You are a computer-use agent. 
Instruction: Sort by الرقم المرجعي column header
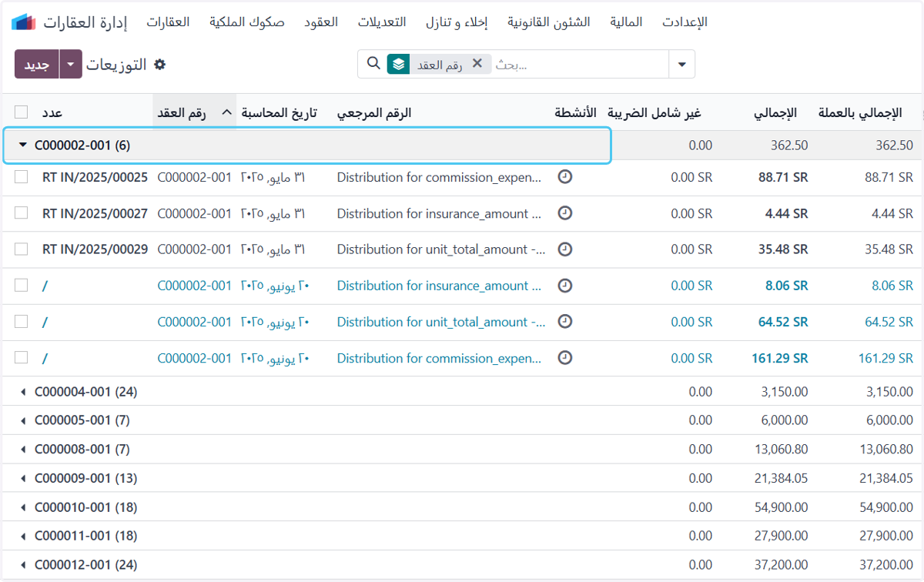point(374,112)
